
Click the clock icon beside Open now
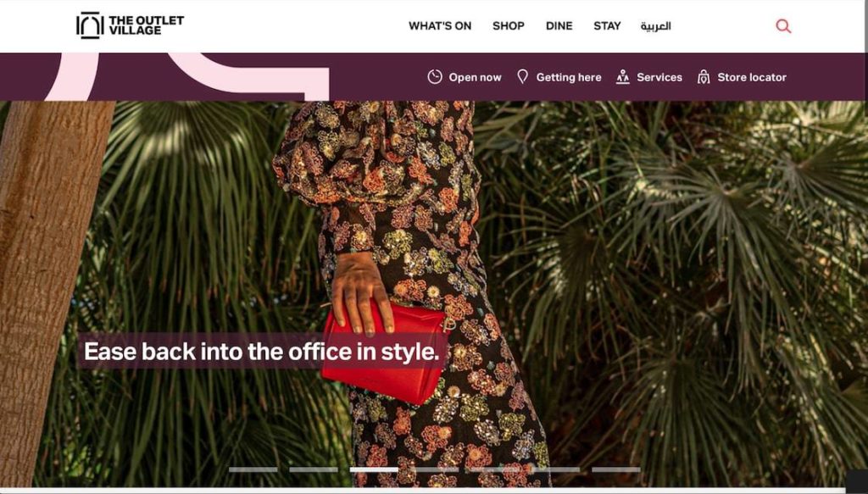[435, 77]
